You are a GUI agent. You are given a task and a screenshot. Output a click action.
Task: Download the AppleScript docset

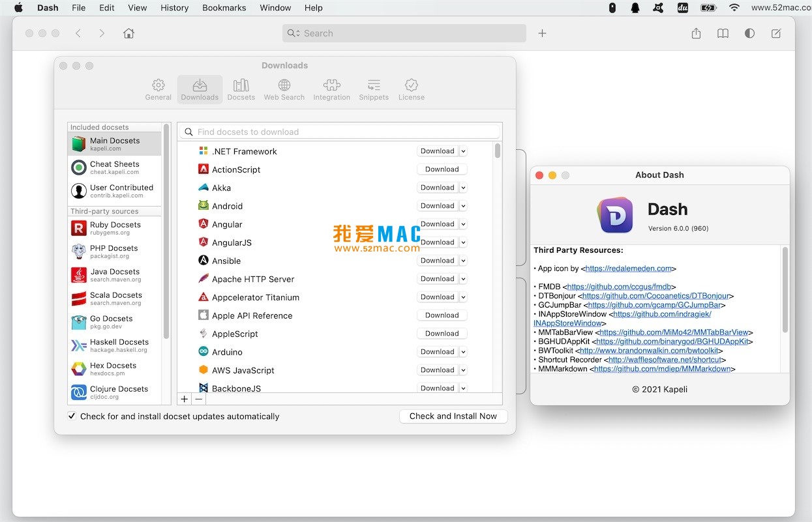click(442, 334)
